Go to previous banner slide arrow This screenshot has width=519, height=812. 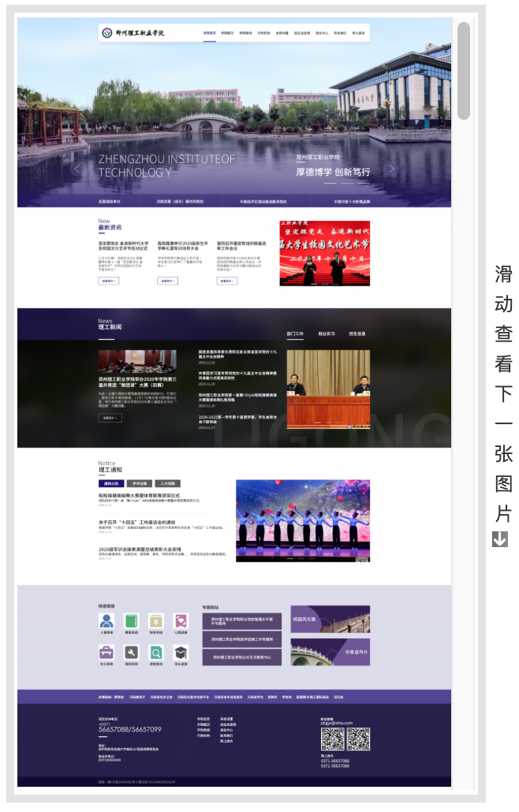77,169
